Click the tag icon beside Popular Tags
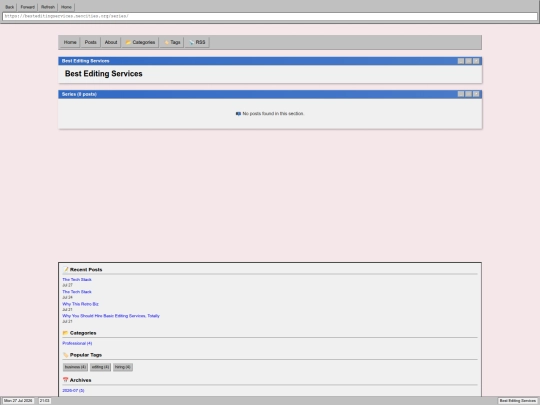Screen dimensions: 540x405 pyautogui.click(x=66, y=355)
